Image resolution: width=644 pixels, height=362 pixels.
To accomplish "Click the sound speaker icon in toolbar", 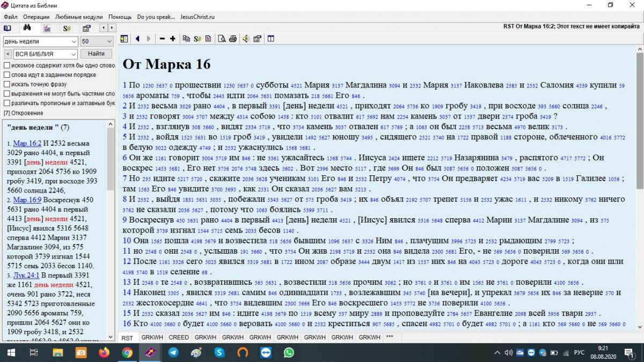I will [x=245, y=39].
